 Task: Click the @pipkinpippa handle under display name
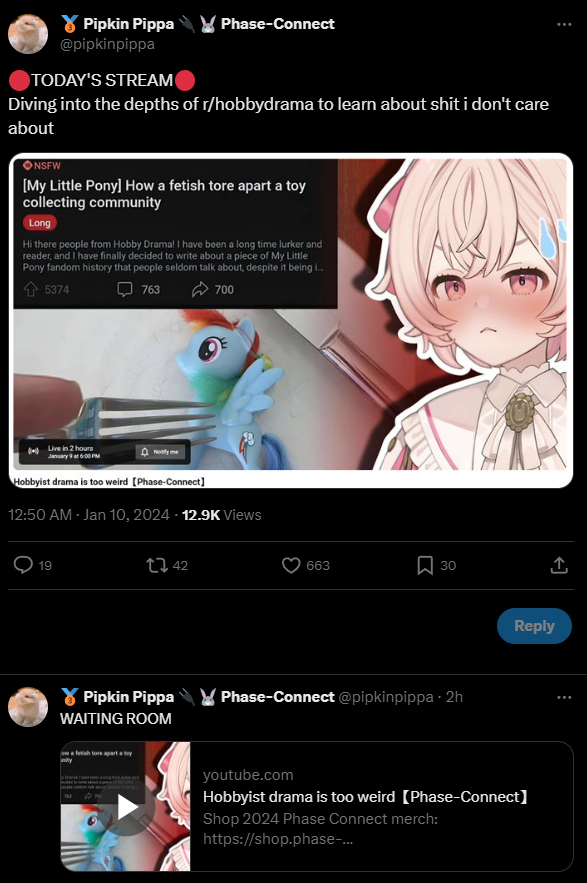pyautogui.click(x=108, y=44)
